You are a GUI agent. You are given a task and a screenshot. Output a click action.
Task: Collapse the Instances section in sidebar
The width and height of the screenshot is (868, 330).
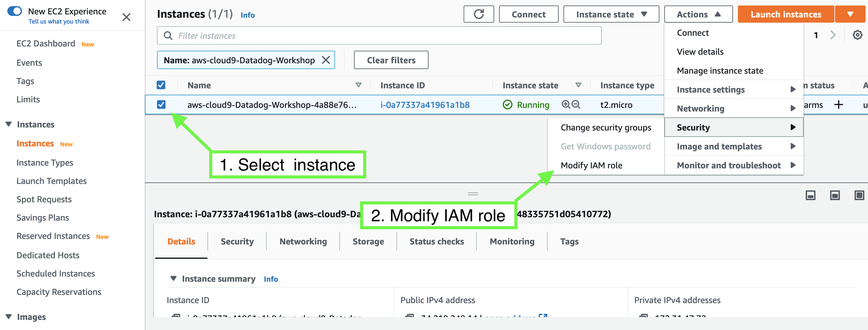(x=9, y=124)
